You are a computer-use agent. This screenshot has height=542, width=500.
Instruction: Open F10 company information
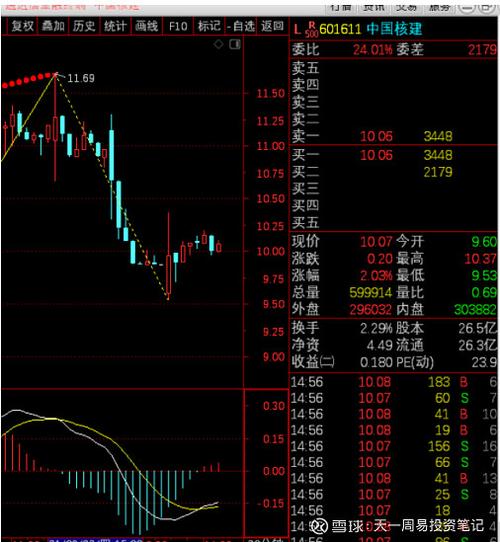tap(178, 26)
